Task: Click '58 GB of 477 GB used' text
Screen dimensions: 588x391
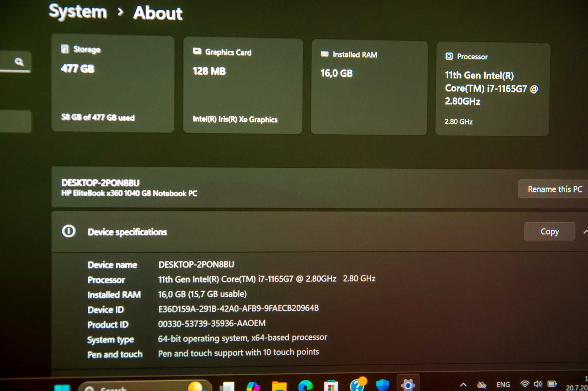Action: 98,118
